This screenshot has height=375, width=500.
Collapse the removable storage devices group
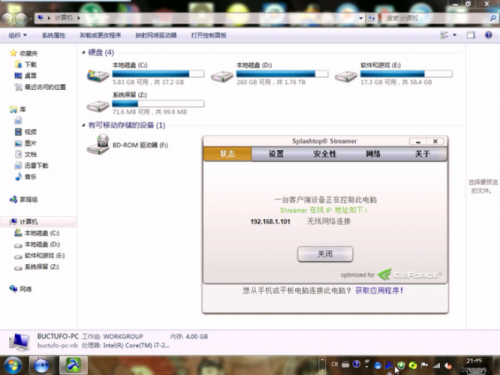tap(83, 125)
